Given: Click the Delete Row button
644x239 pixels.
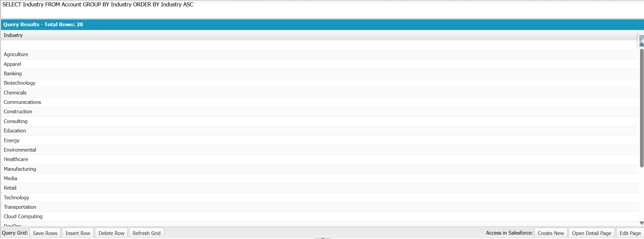Looking at the screenshot, I should (111, 233).
